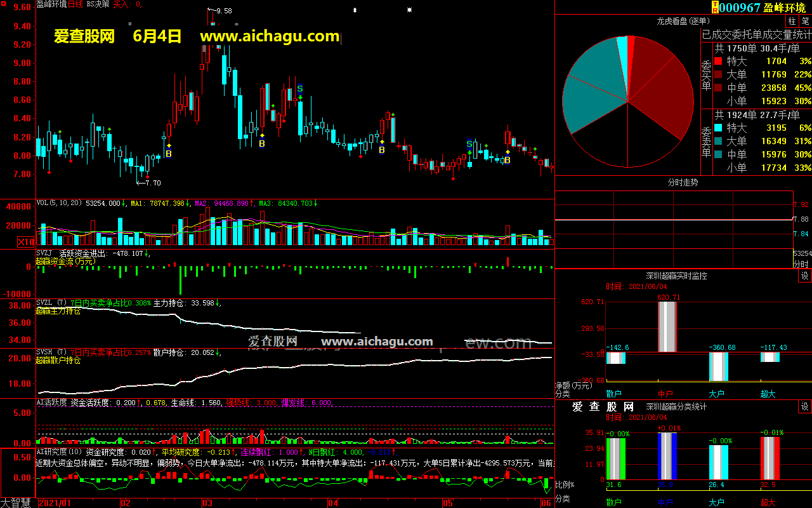Click 超赢资金流(万元) yellow label

(x=65, y=261)
